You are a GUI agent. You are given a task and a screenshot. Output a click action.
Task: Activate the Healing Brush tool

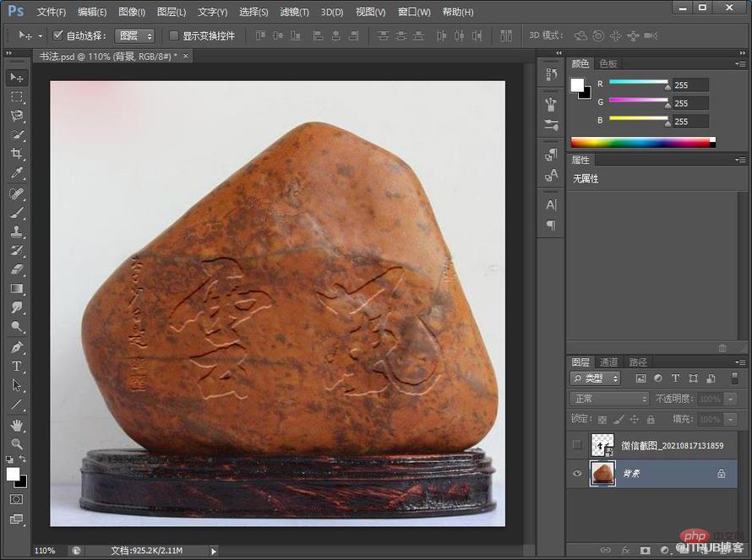[x=17, y=193]
